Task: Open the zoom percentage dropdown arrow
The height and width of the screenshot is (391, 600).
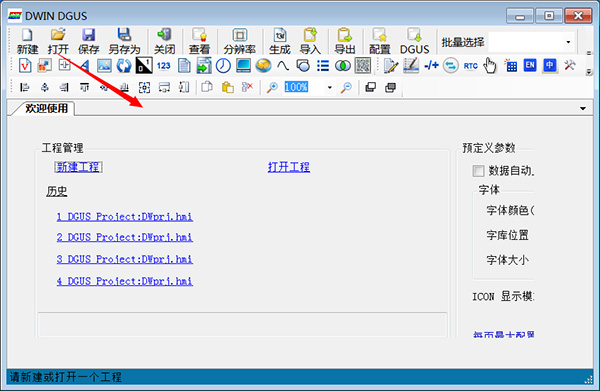Action: (x=329, y=88)
